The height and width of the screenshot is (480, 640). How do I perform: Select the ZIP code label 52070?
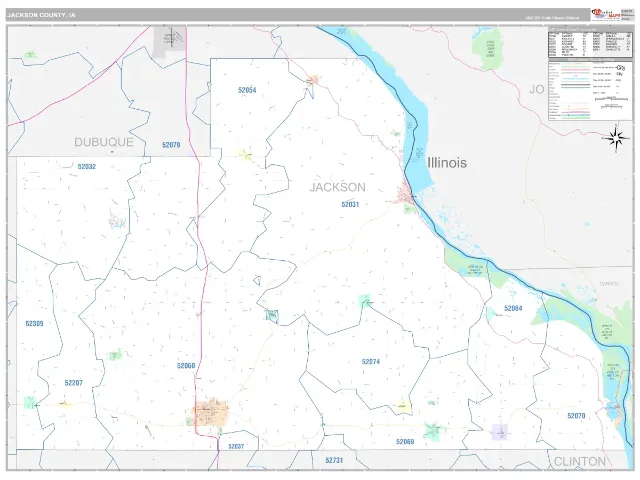click(576, 416)
